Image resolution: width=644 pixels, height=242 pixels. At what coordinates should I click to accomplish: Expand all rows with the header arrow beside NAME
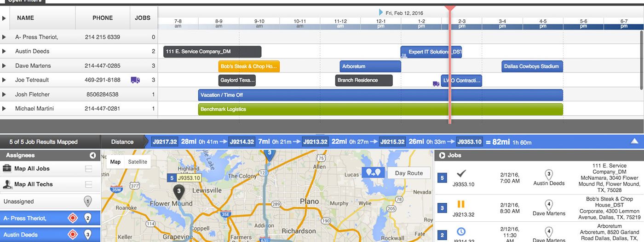click(4, 18)
